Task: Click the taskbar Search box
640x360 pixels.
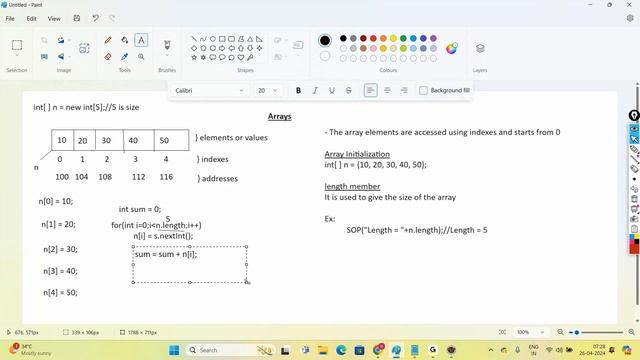Action: [x=230, y=350]
